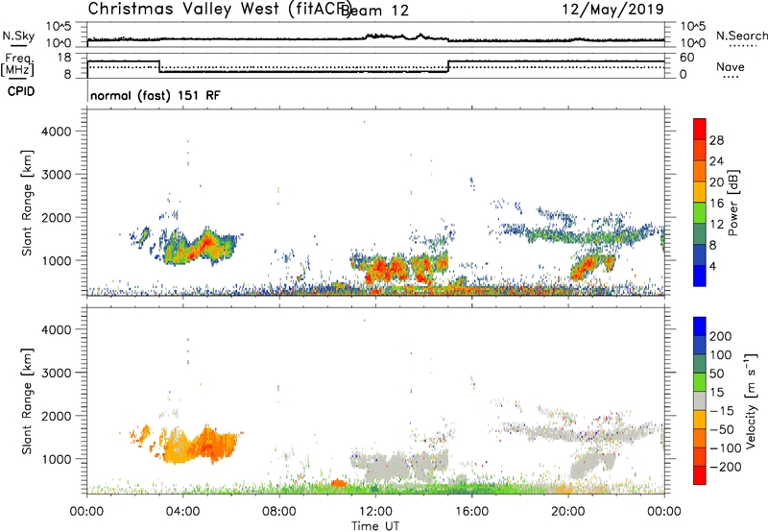The height and width of the screenshot is (532, 768).
Task: Click the '-200' label on Velocity colorbar
Action: 725,467
